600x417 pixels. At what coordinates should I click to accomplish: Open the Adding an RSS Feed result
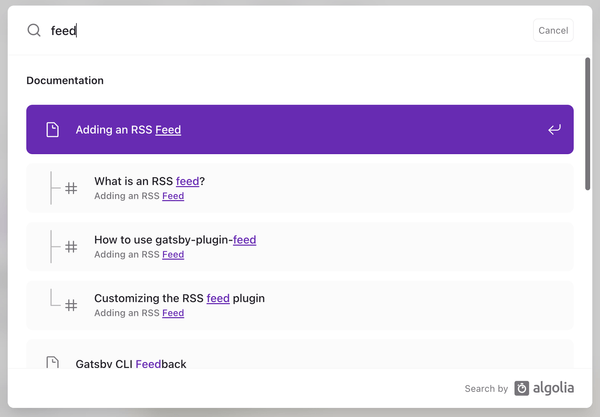[x=300, y=129]
